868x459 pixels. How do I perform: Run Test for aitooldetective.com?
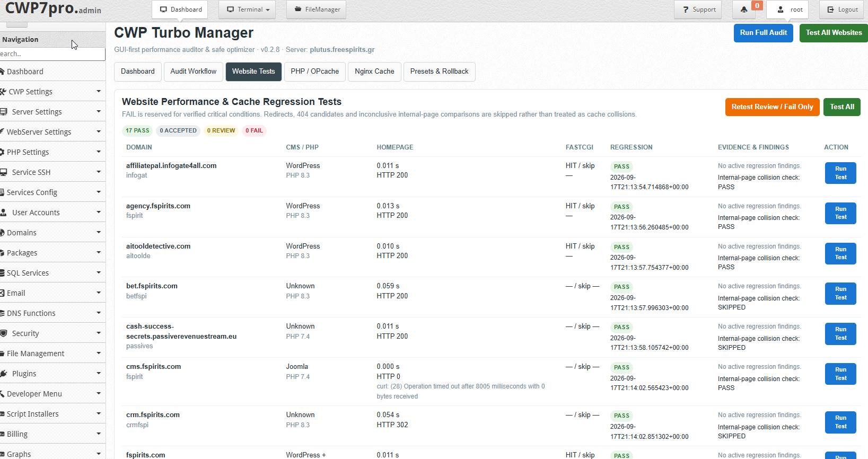[x=840, y=253]
